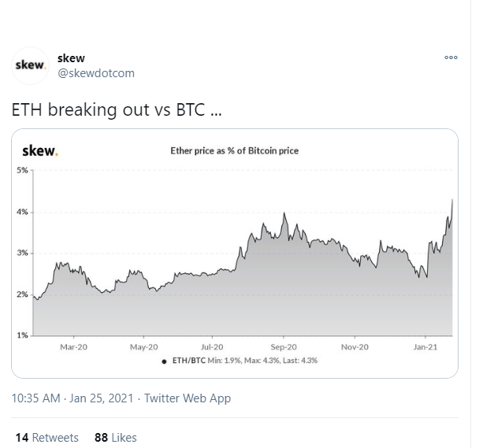483x448 pixels.
Task: Click the 5% y-axis label
Action: click(22, 170)
